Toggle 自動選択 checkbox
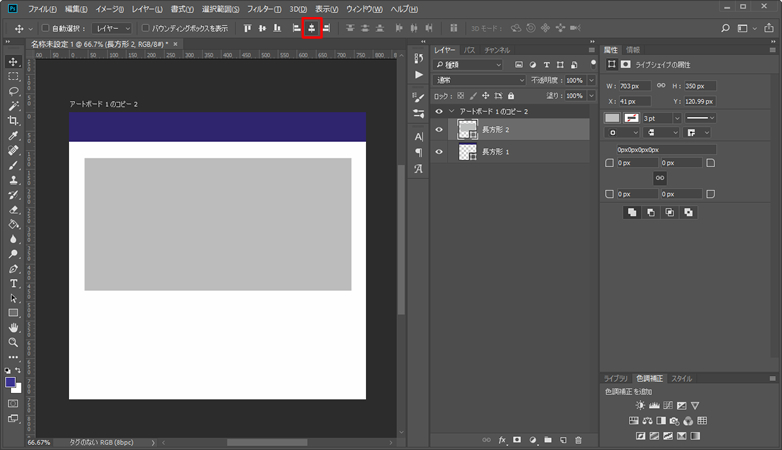The image size is (782, 450). click(x=45, y=28)
